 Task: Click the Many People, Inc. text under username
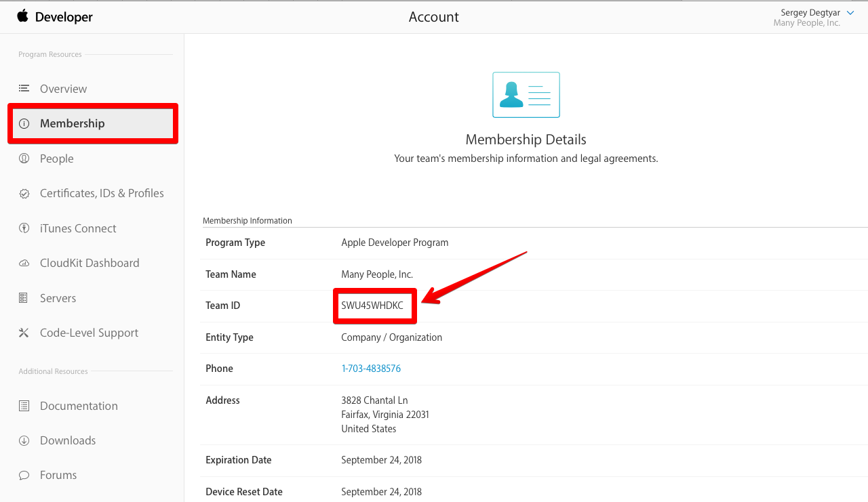coord(807,23)
